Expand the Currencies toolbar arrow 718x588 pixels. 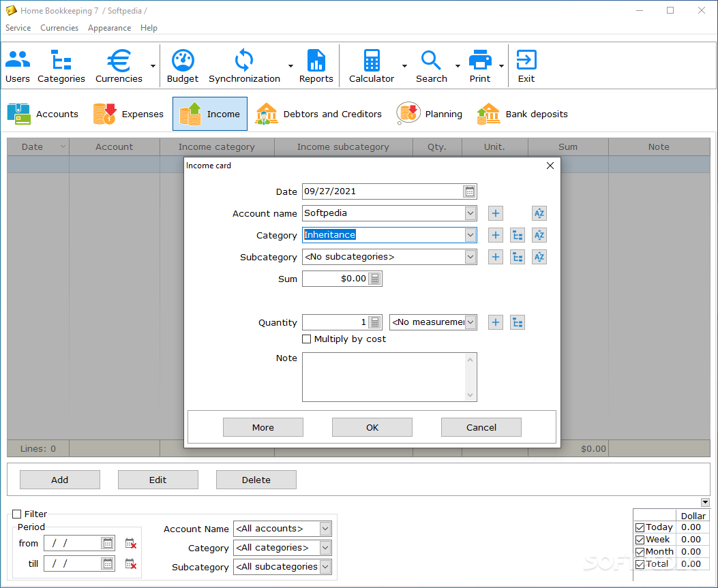tap(153, 66)
